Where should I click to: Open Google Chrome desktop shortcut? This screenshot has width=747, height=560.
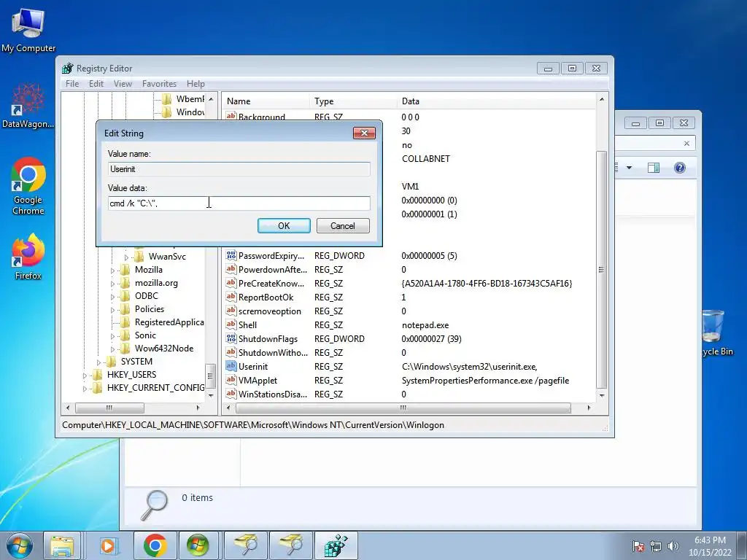tap(28, 186)
